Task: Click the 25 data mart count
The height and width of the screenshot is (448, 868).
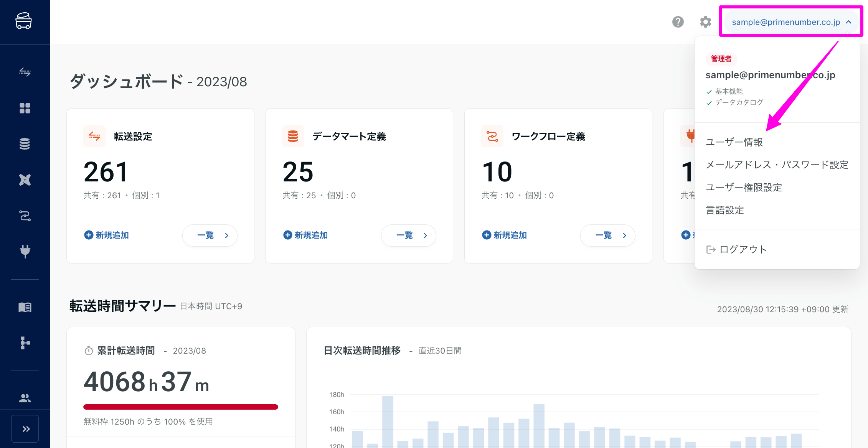Action: click(298, 172)
